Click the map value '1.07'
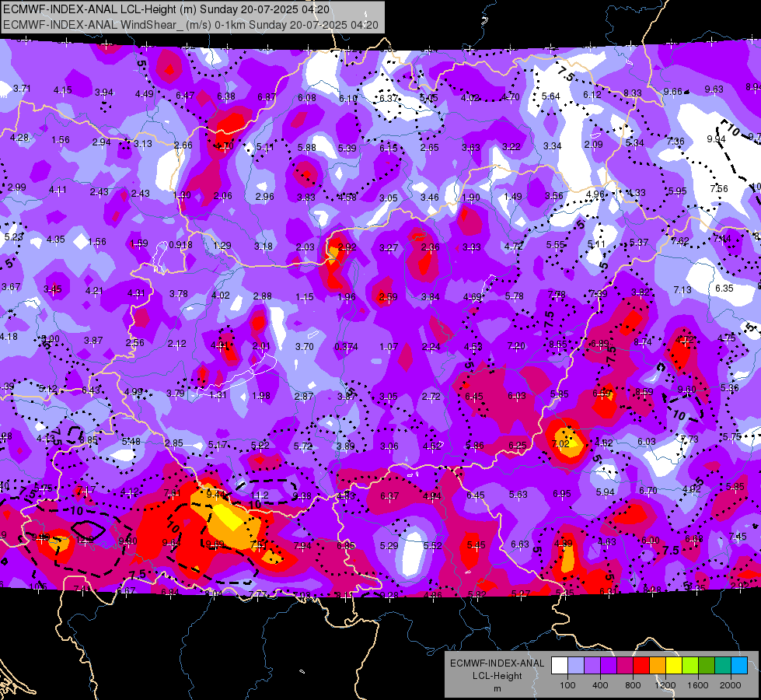Viewport: 761px width, 700px height. [389, 347]
